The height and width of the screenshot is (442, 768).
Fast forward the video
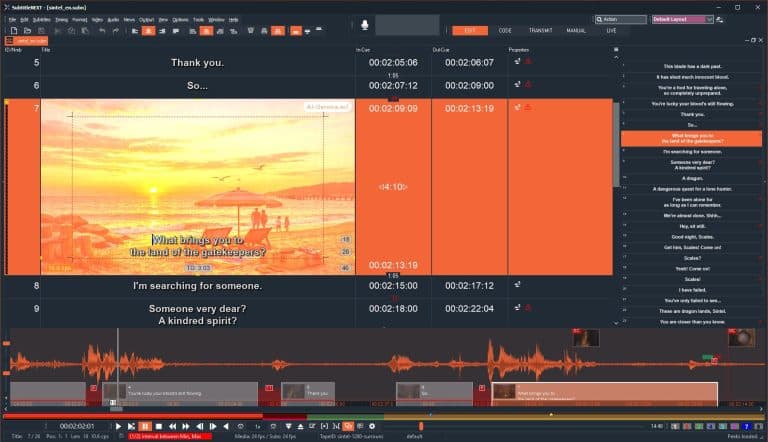point(186,426)
